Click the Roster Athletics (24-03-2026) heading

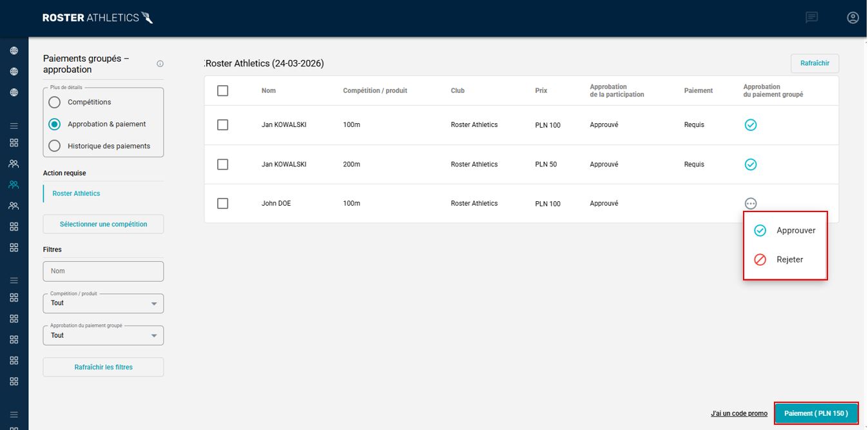click(264, 64)
